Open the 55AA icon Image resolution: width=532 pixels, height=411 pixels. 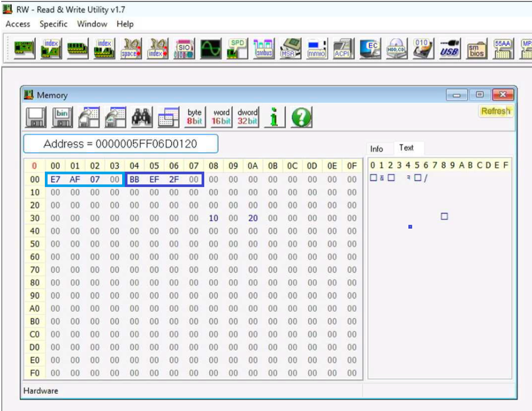coord(503,48)
